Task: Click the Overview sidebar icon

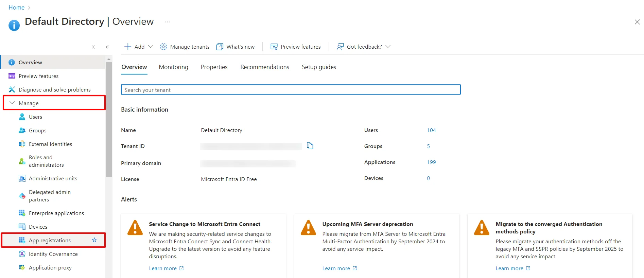Action: tap(12, 62)
